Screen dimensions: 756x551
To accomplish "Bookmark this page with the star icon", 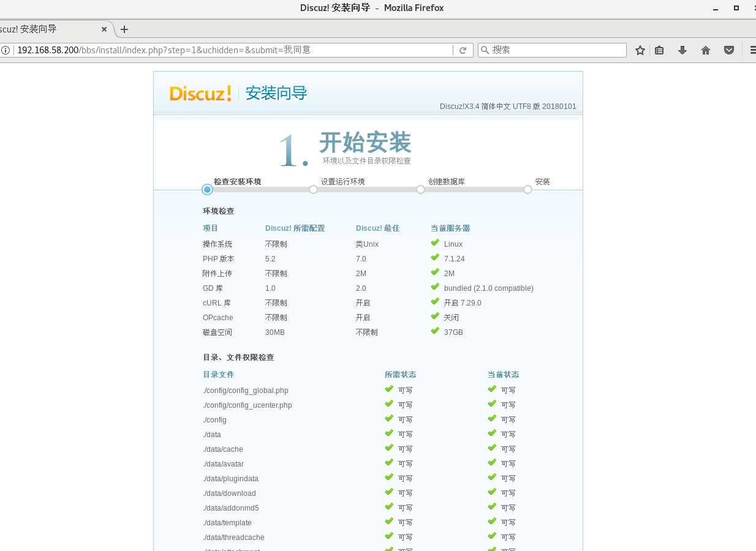I will 640,50.
